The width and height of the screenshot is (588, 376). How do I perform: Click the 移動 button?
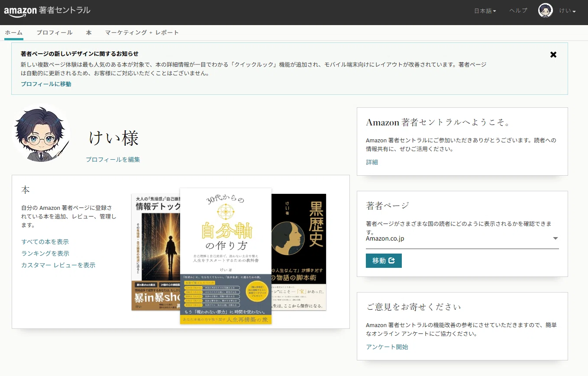click(384, 260)
